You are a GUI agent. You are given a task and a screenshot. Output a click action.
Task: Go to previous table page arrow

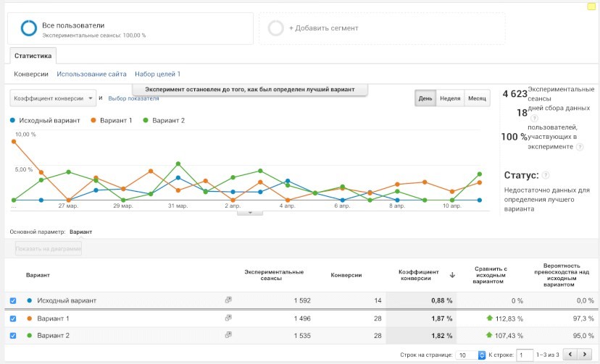[x=570, y=355]
